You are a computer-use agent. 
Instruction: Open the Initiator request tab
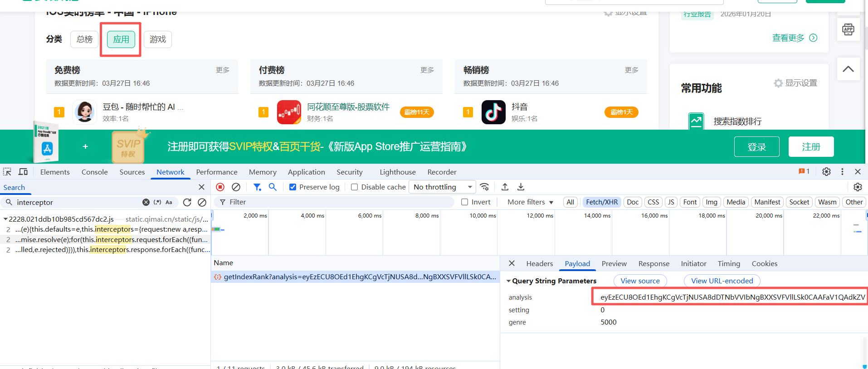693,264
